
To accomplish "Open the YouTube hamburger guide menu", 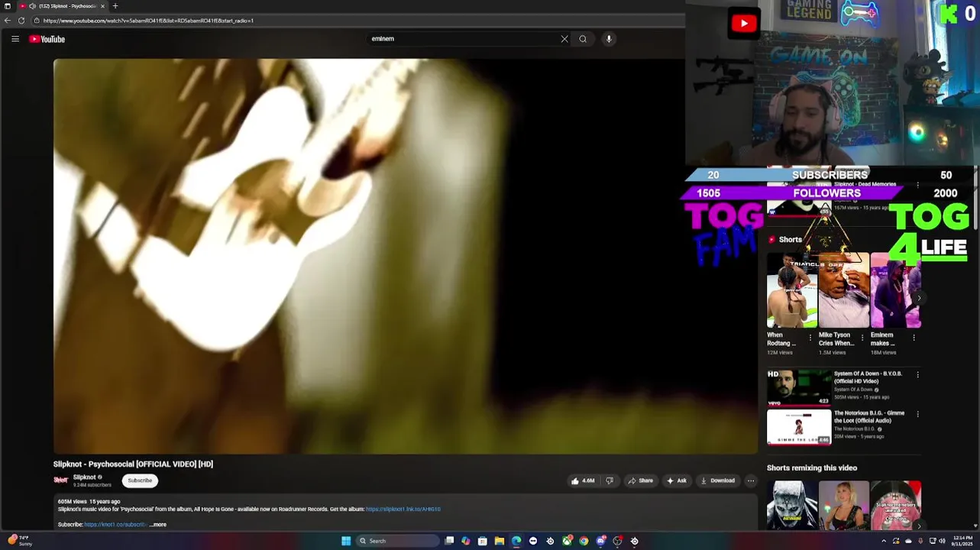I will (15, 39).
